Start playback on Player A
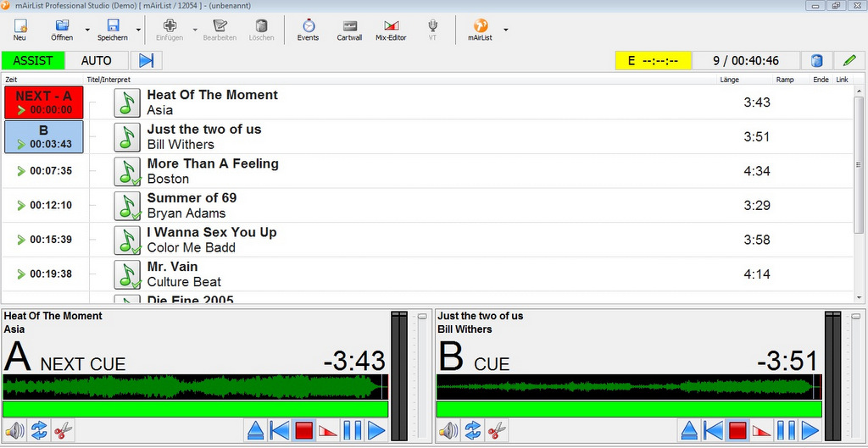 (376, 429)
